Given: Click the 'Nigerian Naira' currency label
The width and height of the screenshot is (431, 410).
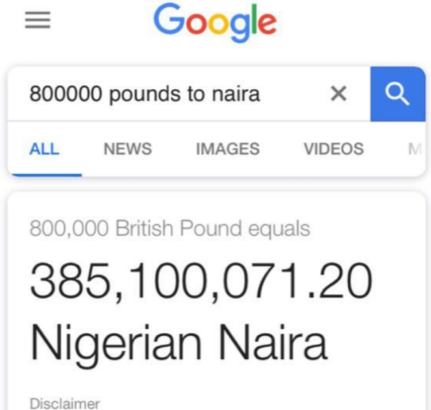Looking at the screenshot, I should pos(179,343).
